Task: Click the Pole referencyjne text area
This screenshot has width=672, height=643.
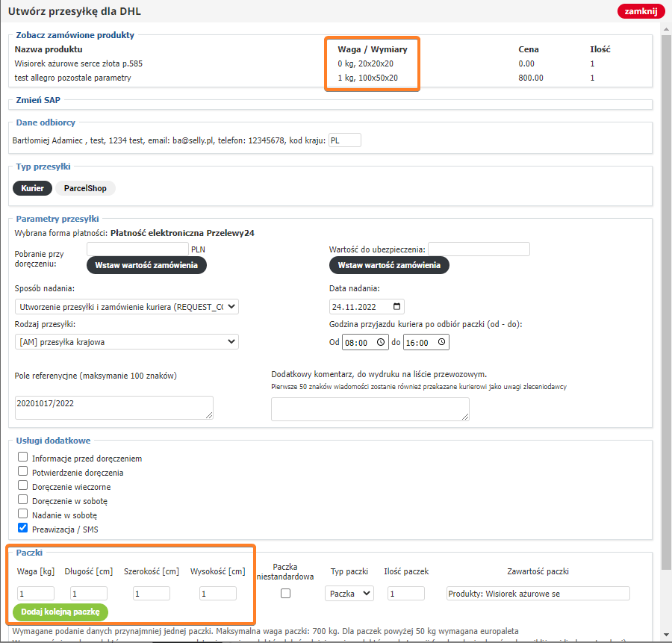Action: click(x=113, y=407)
